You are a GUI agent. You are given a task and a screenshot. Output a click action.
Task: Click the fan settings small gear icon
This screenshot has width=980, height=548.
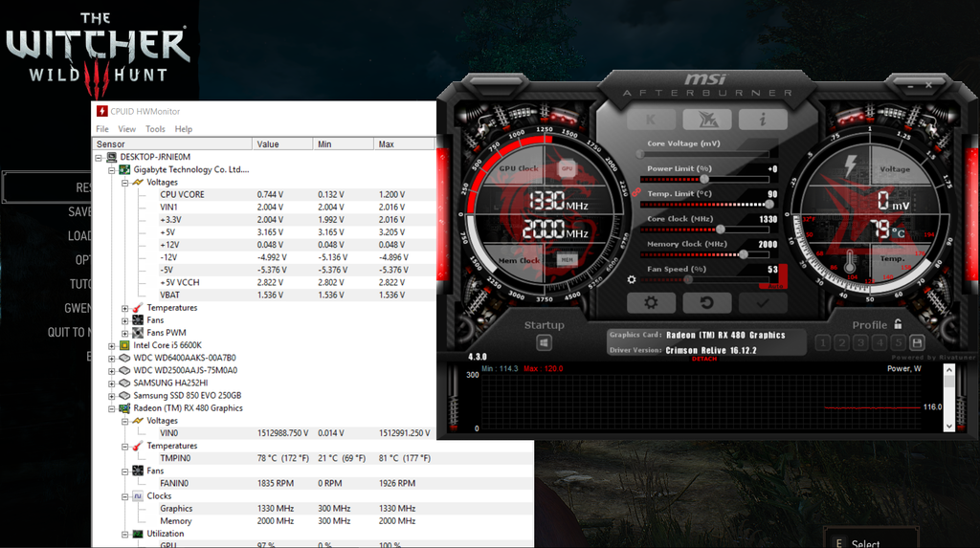[x=632, y=279]
